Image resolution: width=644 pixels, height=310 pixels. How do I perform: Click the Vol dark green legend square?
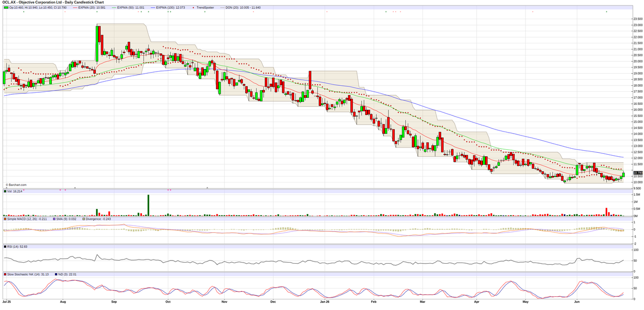[x=5, y=192]
